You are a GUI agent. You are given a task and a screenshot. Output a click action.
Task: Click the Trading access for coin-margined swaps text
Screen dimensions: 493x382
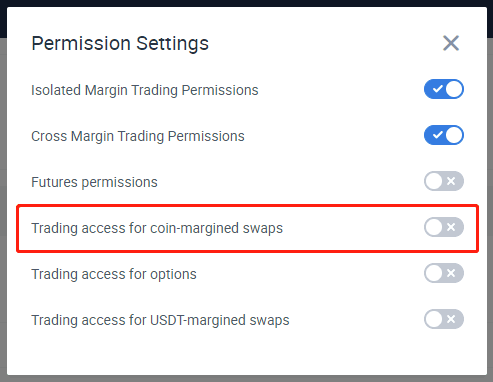coord(157,228)
